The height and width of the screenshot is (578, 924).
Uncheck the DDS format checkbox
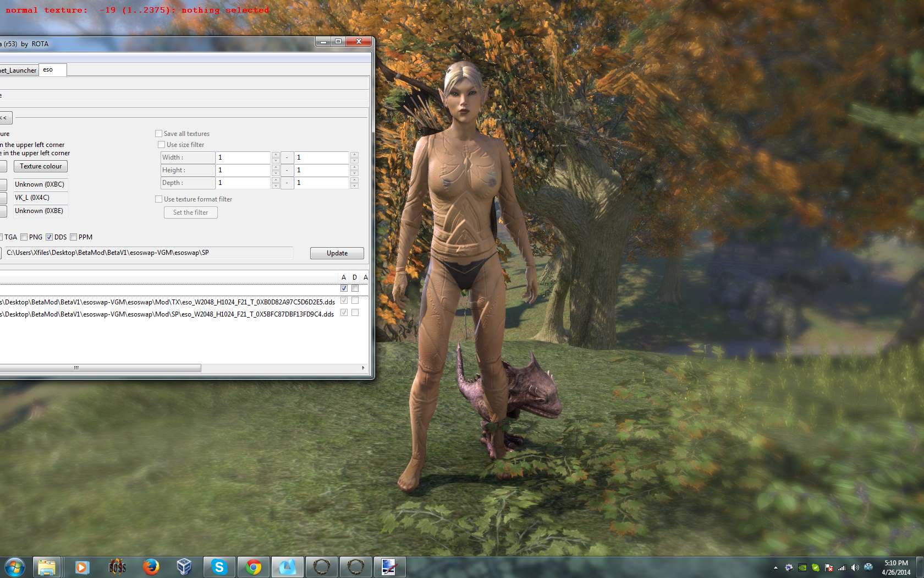tap(50, 237)
